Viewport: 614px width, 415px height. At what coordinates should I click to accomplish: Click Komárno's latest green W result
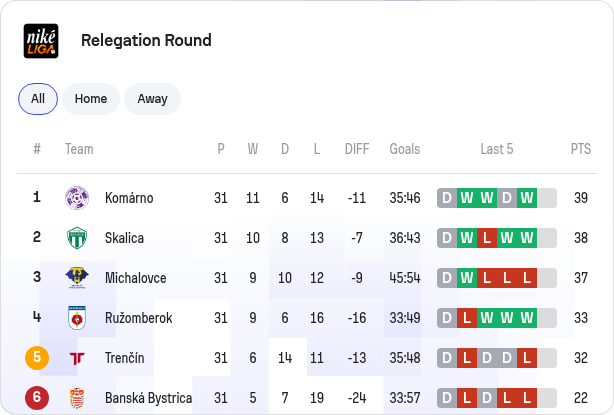coord(527,198)
